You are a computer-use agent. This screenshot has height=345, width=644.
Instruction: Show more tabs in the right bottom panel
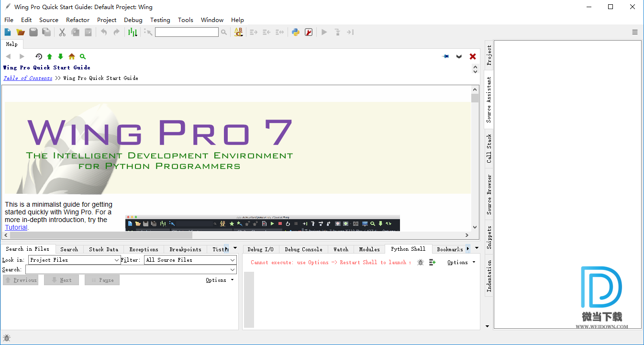click(476, 248)
